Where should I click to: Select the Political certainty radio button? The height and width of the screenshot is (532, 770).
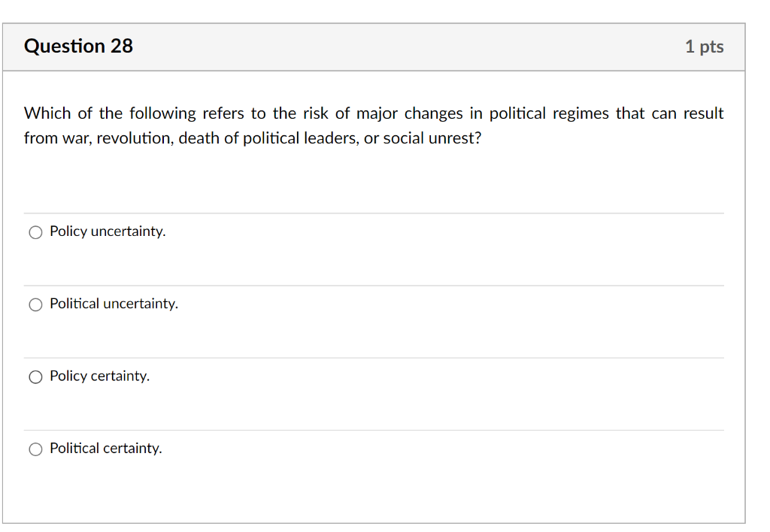tap(35, 449)
